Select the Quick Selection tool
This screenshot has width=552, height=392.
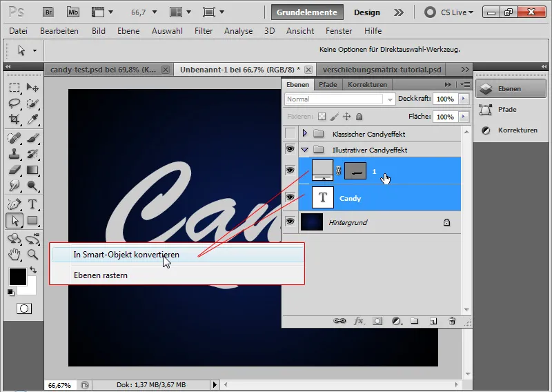[32, 104]
